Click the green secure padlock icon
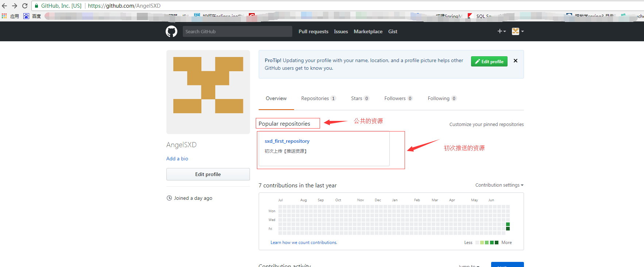Image resolution: width=644 pixels, height=267 pixels. point(36,6)
